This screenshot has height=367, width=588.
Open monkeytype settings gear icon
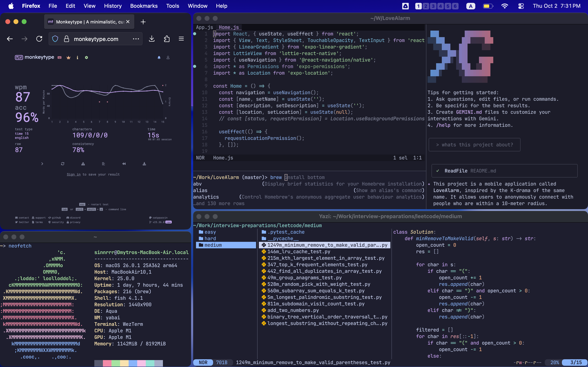pos(86,57)
